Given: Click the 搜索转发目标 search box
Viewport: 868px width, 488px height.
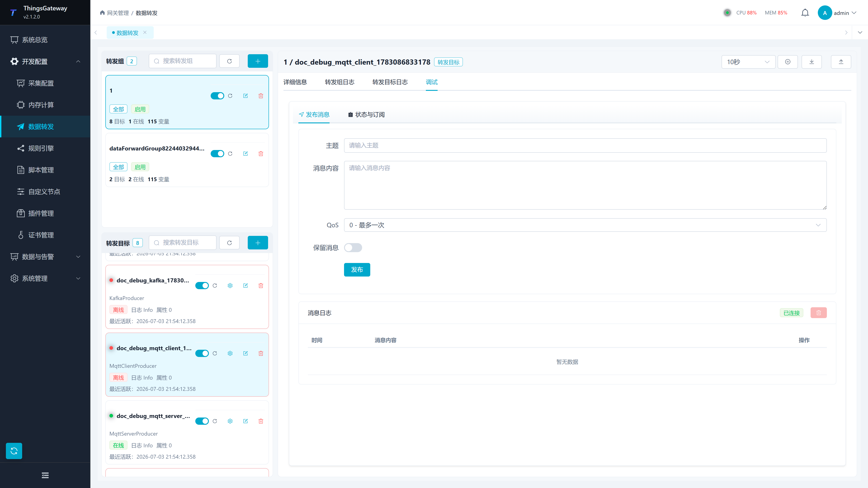Looking at the screenshot, I should point(183,242).
